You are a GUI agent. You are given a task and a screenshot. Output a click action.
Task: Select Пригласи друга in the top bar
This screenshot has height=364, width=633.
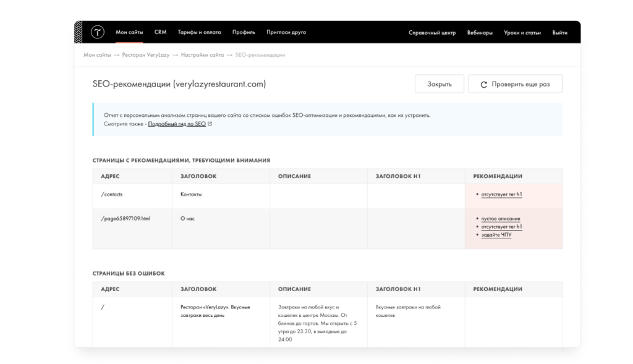[x=286, y=32]
